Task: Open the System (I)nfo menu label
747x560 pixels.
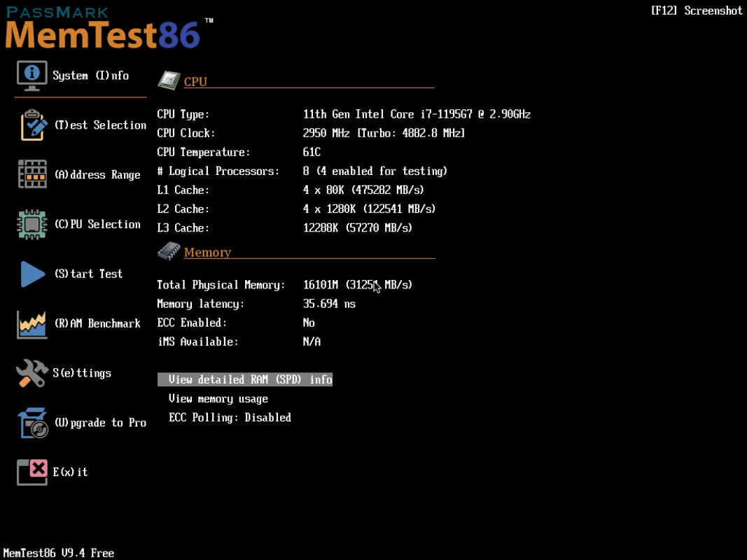Action: (x=90, y=76)
